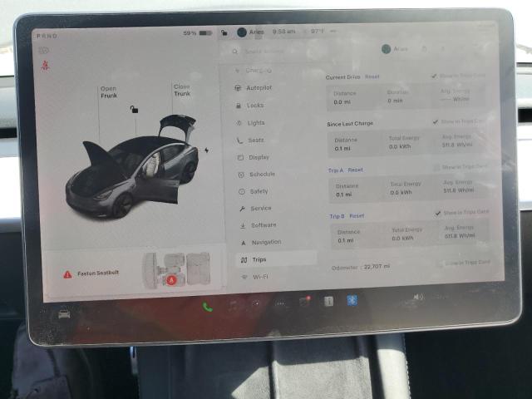Image resolution: width=532 pixels, height=399 pixels.
Task: Tap the unlock padlock icon above the car
Action: 134,109
